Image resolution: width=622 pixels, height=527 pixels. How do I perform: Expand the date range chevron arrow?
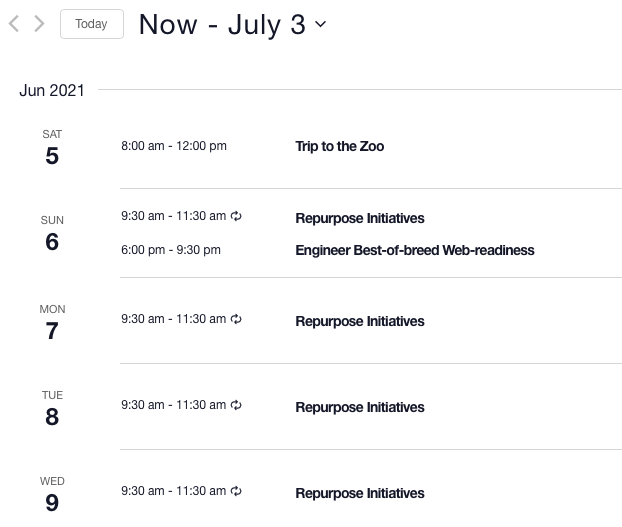click(x=321, y=24)
